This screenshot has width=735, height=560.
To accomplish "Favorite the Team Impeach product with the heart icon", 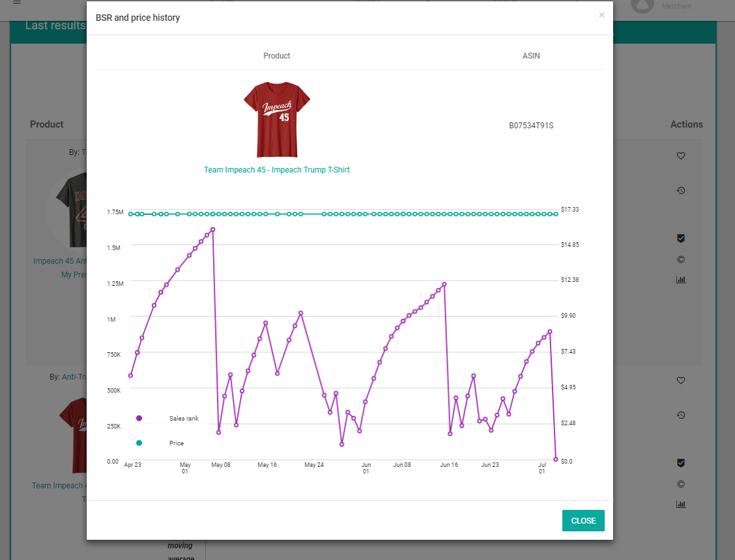I will pyautogui.click(x=681, y=380).
